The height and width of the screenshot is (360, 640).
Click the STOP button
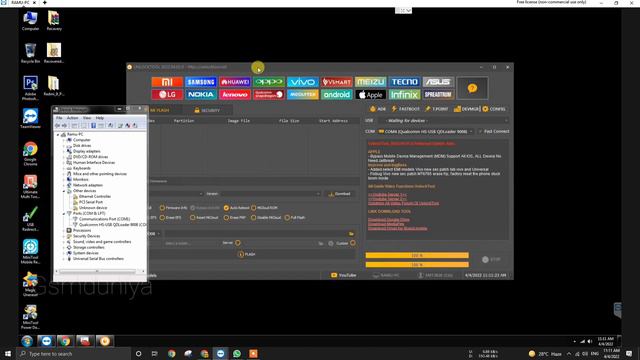pos(491,259)
